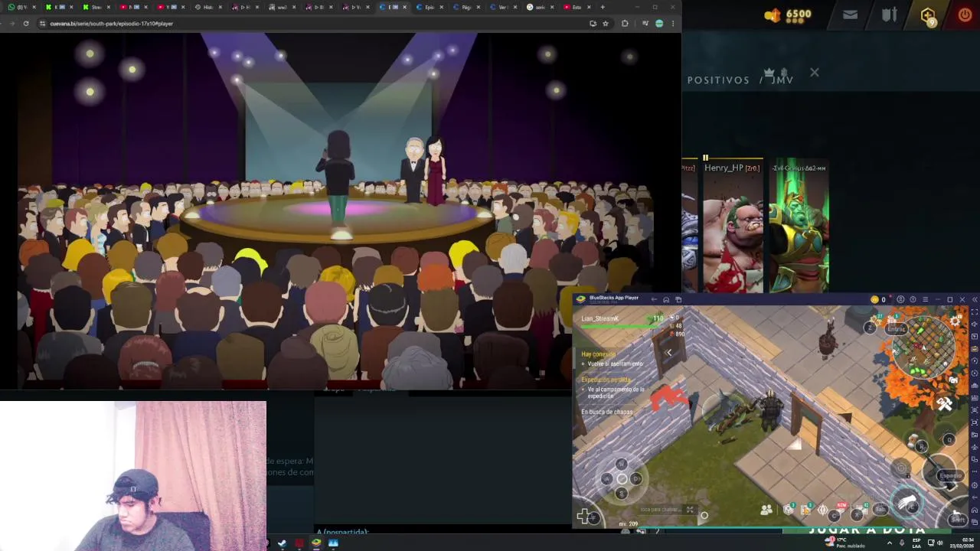The height and width of the screenshot is (551, 980).
Task: Open the Dota armory icon
Action: pyautogui.click(x=889, y=15)
